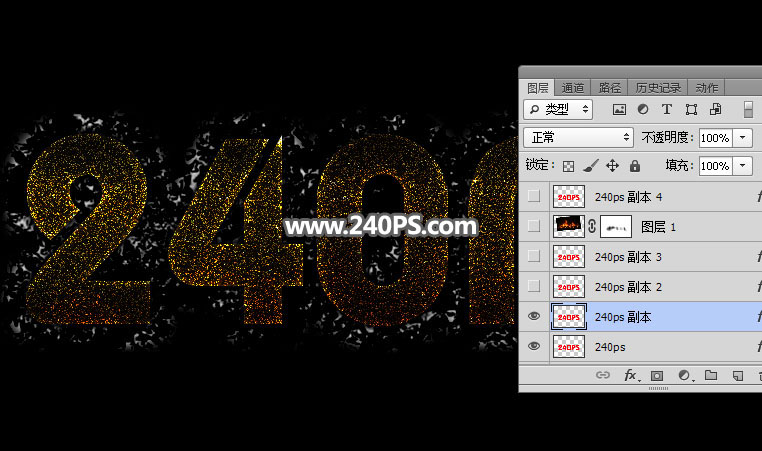Select 图层 1 fire image thumbnail
762x451 pixels.
tap(569, 226)
